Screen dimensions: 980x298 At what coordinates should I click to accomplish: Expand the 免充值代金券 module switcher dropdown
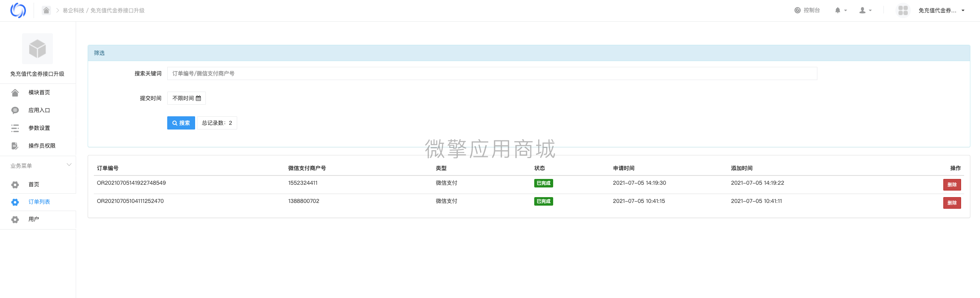(942, 10)
